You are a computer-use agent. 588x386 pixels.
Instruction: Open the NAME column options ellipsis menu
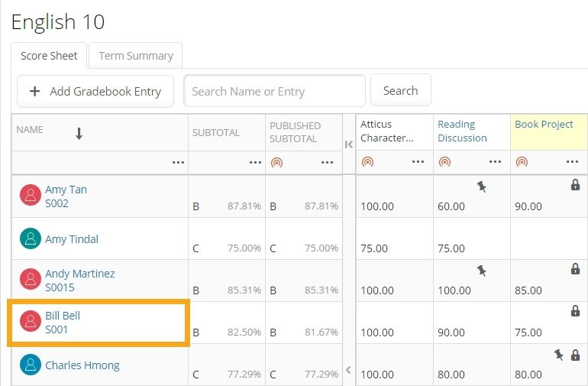click(x=178, y=162)
